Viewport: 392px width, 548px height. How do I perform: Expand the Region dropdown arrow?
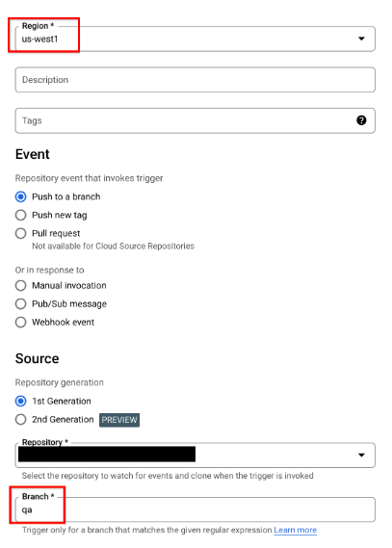pos(361,39)
